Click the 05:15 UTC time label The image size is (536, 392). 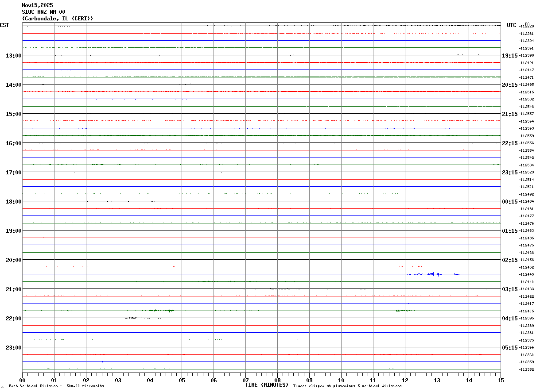510,347
